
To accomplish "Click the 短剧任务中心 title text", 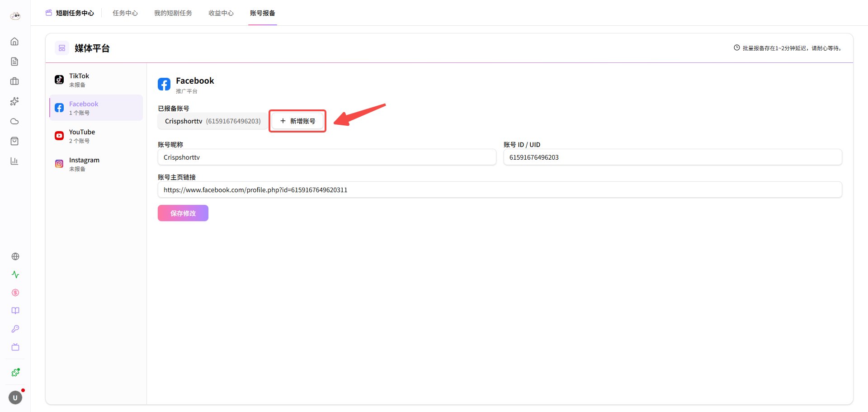I will (x=75, y=13).
